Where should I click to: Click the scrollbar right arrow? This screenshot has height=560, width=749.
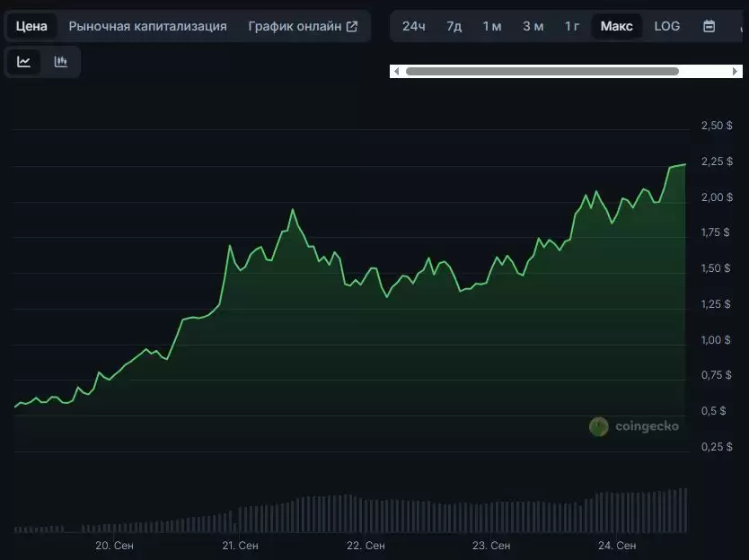pyautogui.click(x=736, y=71)
